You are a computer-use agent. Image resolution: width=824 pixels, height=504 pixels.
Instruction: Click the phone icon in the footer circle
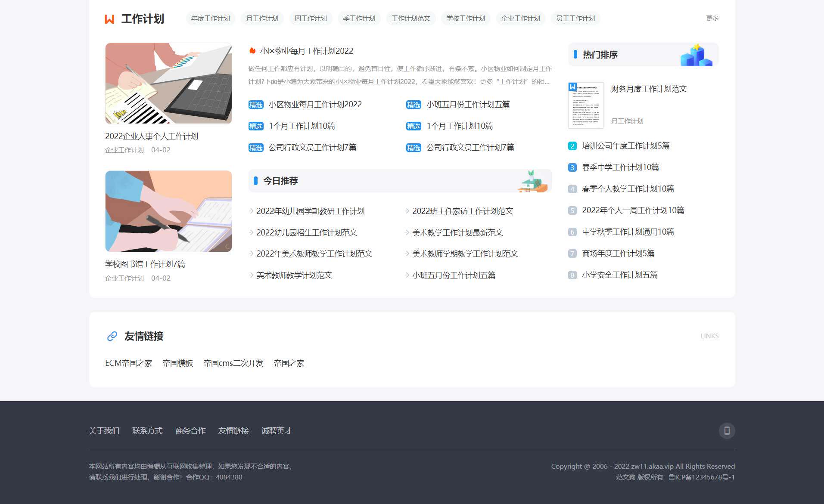(727, 430)
